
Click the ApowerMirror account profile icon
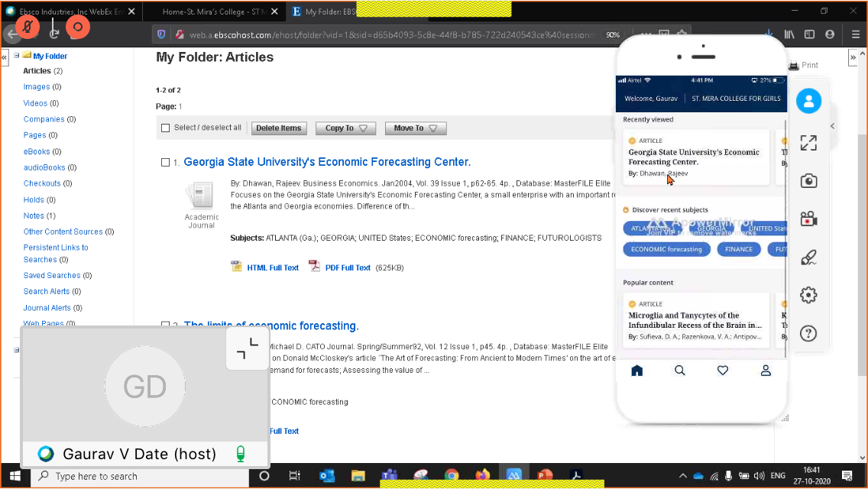tap(808, 101)
